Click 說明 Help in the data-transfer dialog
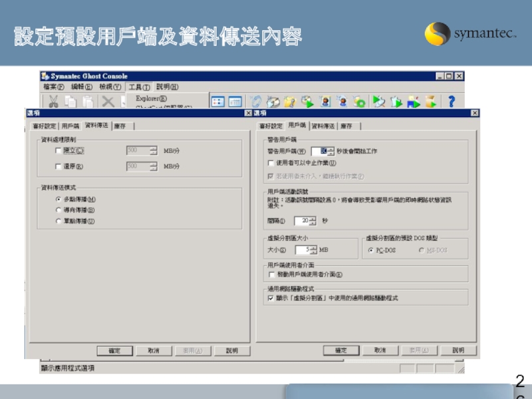This screenshot has height=399, width=532. [232, 350]
